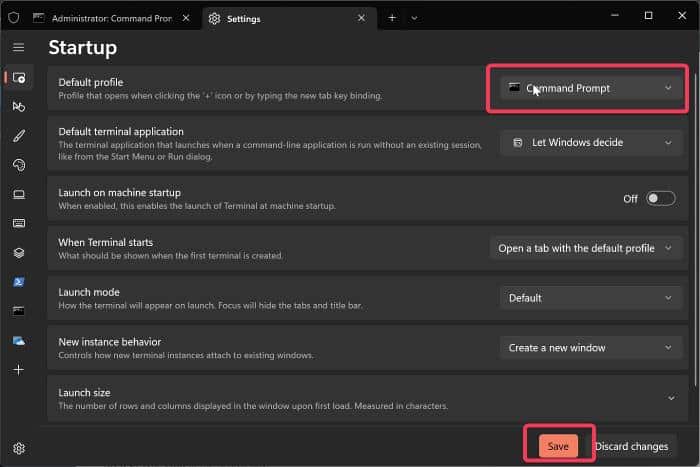
Task: Click the When Terminal starts label
Action: pyautogui.click(x=105, y=242)
